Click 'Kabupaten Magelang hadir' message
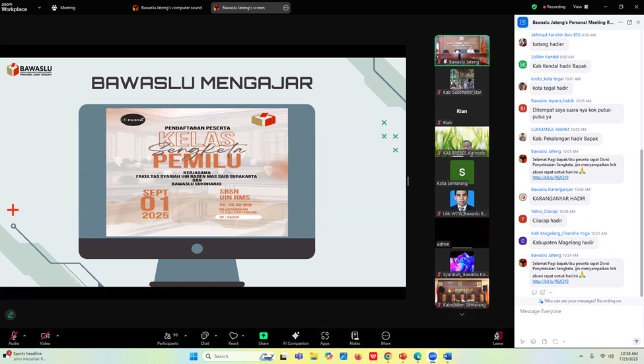644x364 pixels. click(563, 242)
